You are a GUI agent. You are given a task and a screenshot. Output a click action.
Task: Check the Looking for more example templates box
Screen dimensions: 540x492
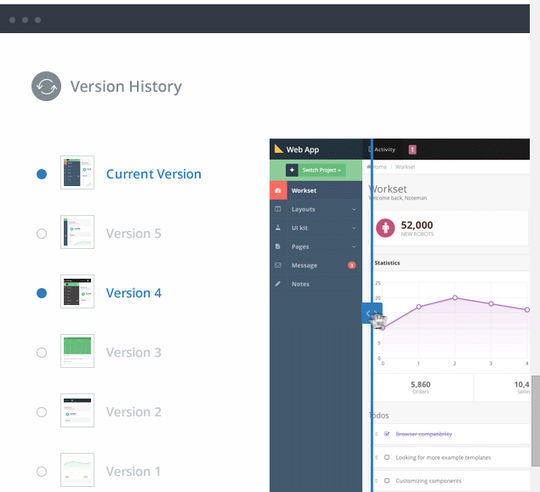[387, 457]
